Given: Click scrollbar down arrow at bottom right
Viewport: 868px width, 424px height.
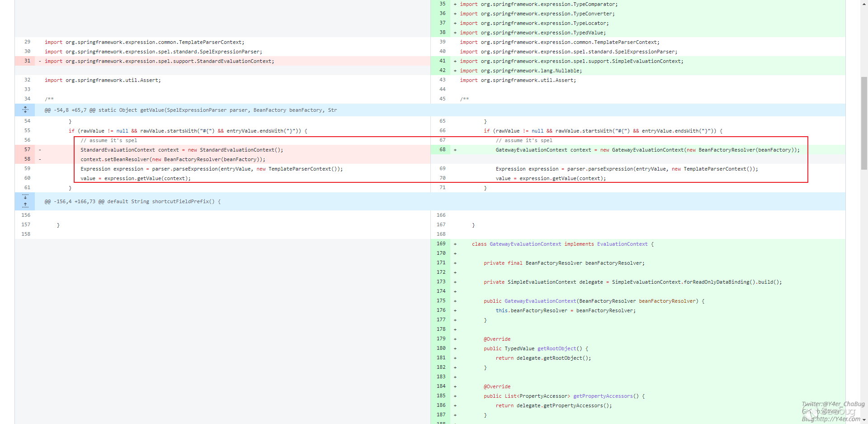Looking at the screenshot, I should point(864,420).
